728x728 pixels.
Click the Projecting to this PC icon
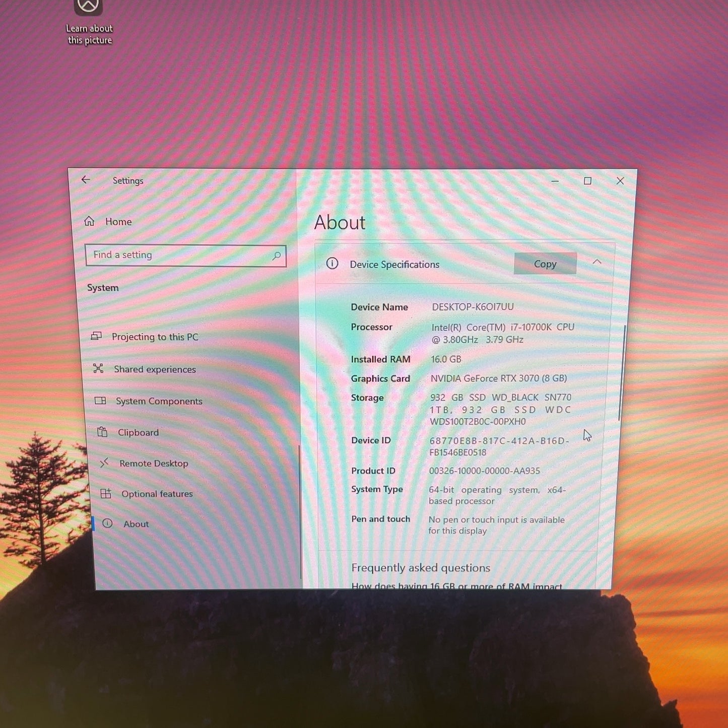coord(96,336)
